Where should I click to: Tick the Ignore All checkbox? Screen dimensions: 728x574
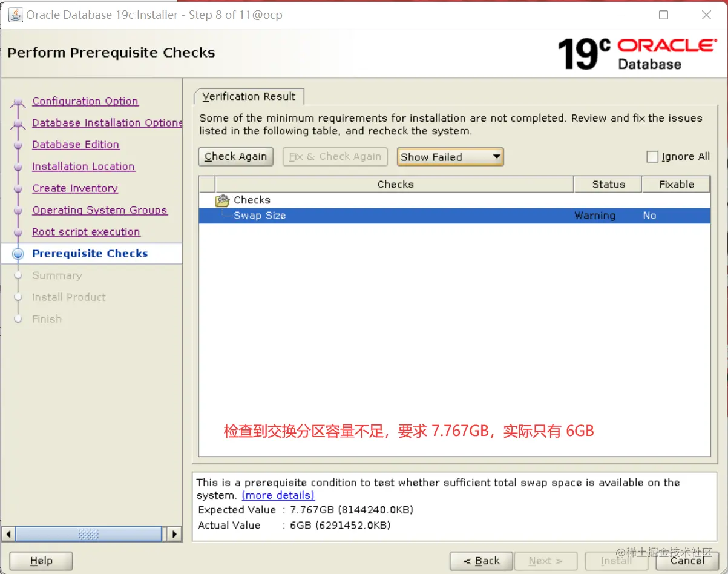[x=652, y=157]
